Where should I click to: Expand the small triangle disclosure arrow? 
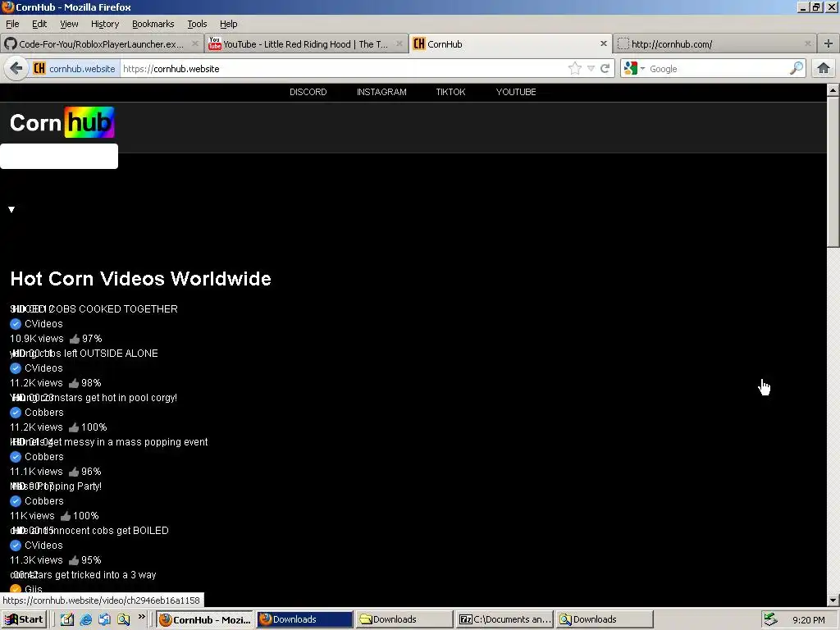point(11,209)
